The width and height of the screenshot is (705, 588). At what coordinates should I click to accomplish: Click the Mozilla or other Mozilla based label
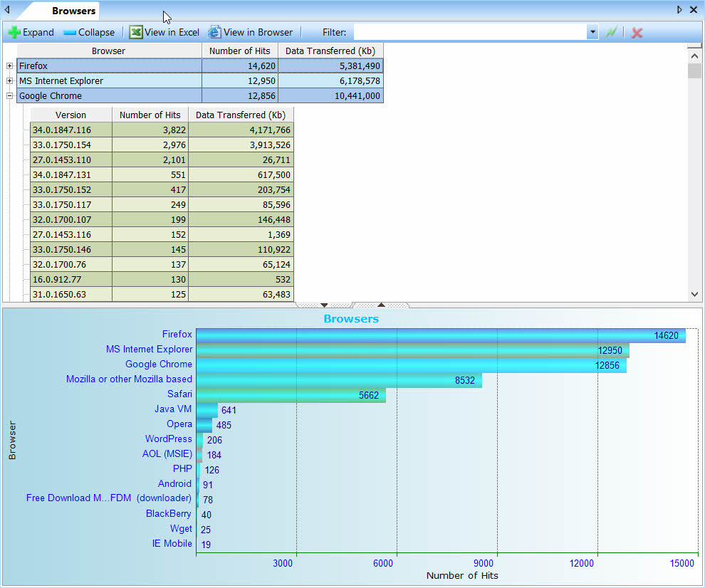(129, 379)
